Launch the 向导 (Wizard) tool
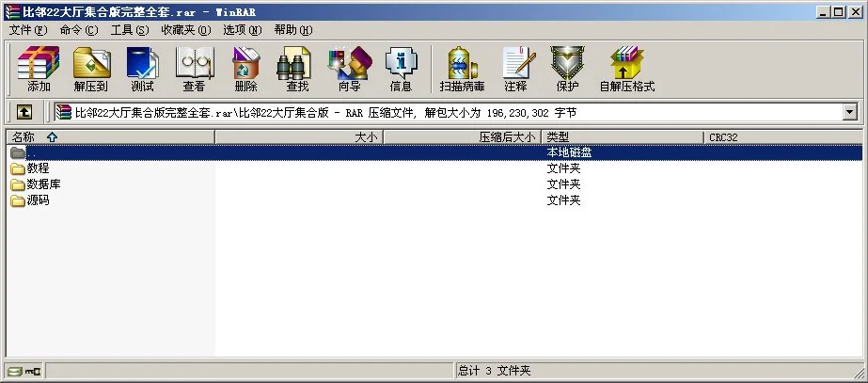Image resolution: width=868 pixels, height=383 pixels. click(349, 69)
